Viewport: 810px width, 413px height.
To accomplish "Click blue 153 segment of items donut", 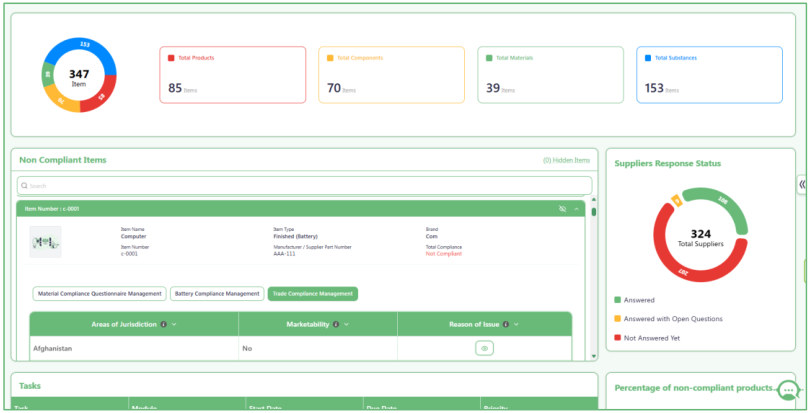I will click(85, 45).
